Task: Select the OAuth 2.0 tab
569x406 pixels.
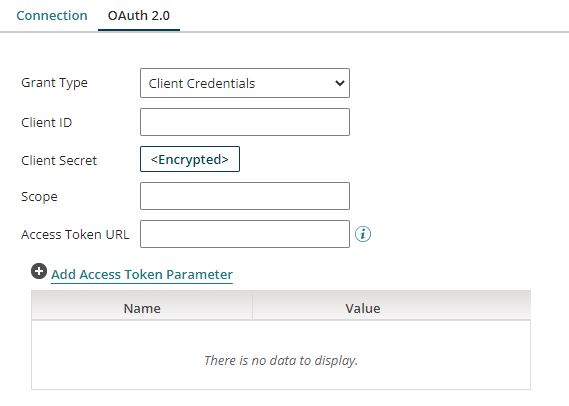Action: (139, 16)
